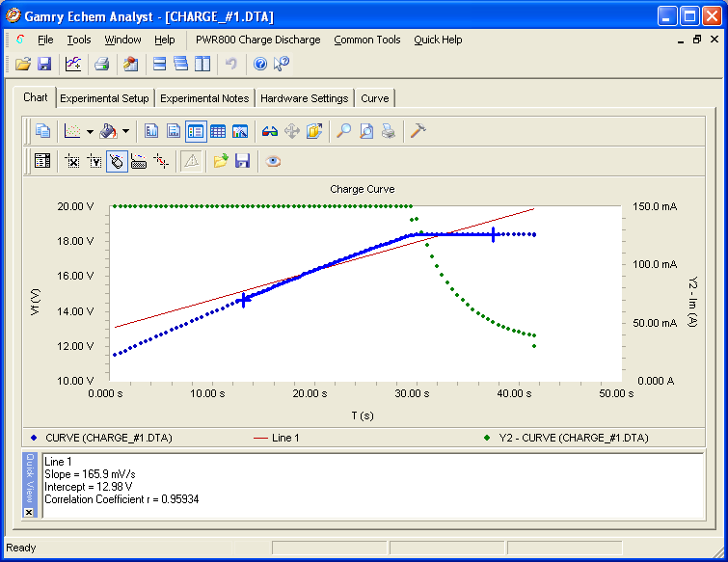
Task: Open a data file using folder icon
Action: coord(22,64)
